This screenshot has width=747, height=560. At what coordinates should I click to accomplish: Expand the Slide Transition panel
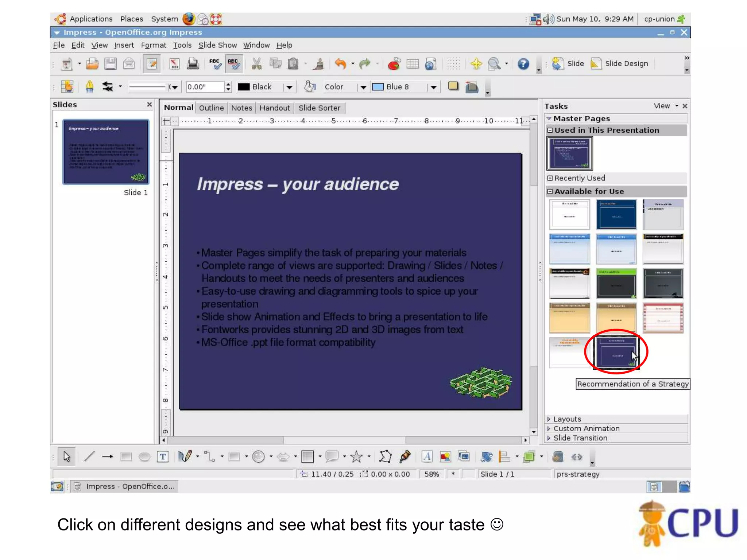pos(616,438)
